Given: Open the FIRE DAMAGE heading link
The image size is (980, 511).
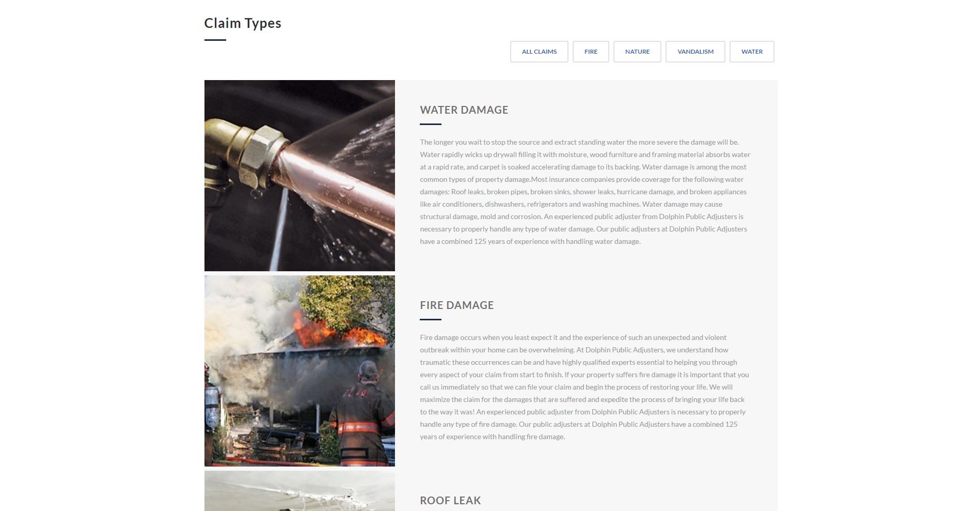Looking at the screenshot, I should point(456,305).
